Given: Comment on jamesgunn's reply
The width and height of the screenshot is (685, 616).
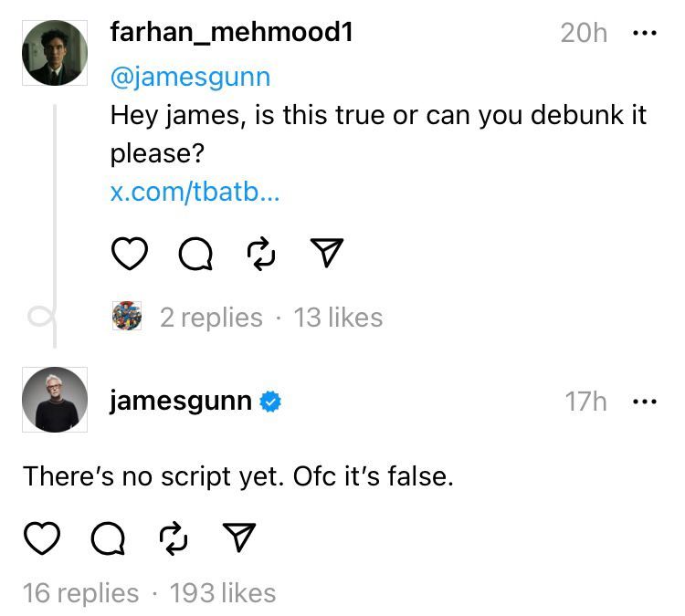Looking at the screenshot, I should click(108, 539).
